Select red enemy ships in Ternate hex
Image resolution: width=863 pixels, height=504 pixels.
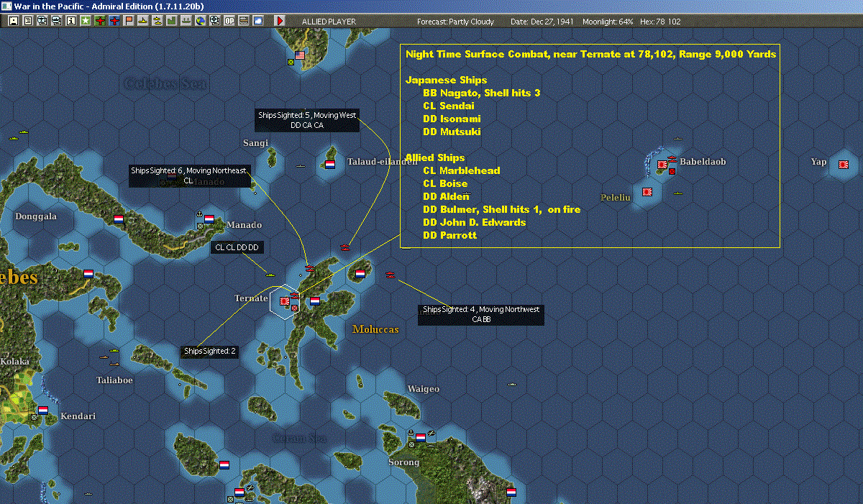[x=295, y=295]
